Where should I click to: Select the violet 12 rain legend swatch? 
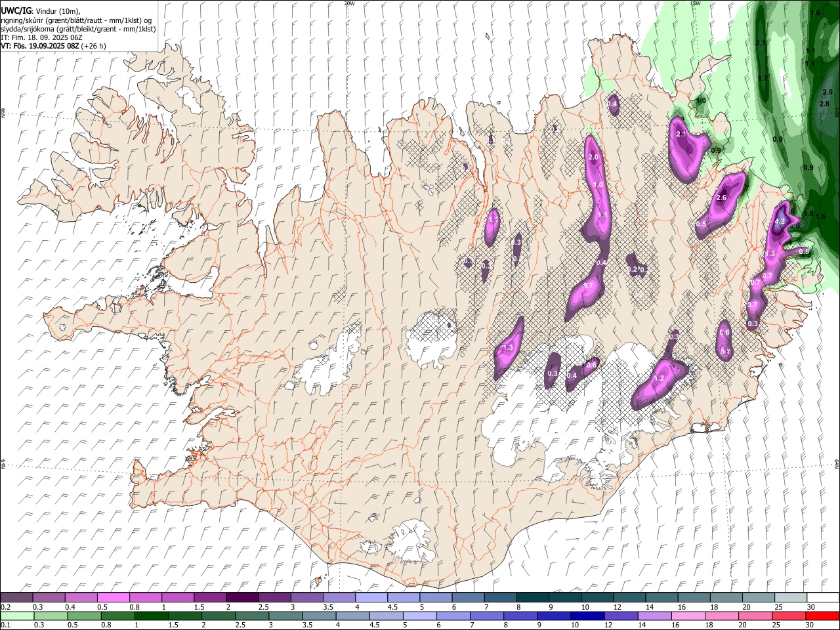point(621,616)
